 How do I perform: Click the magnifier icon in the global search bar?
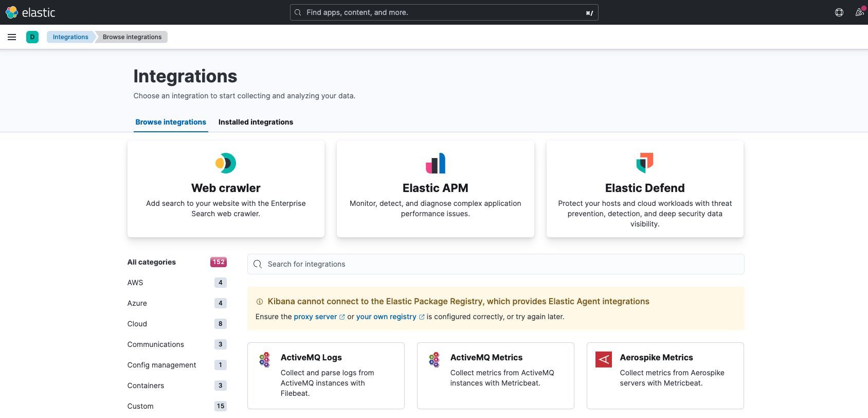tap(298, 12)
